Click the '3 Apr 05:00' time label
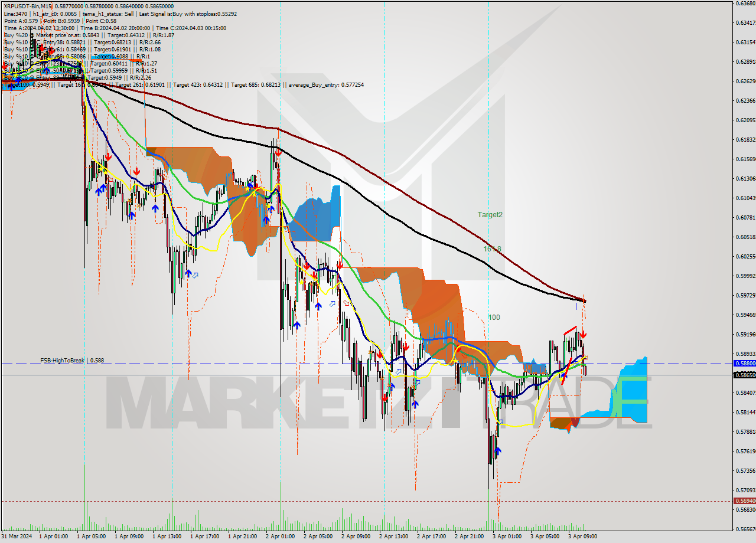 pos(545,537)
